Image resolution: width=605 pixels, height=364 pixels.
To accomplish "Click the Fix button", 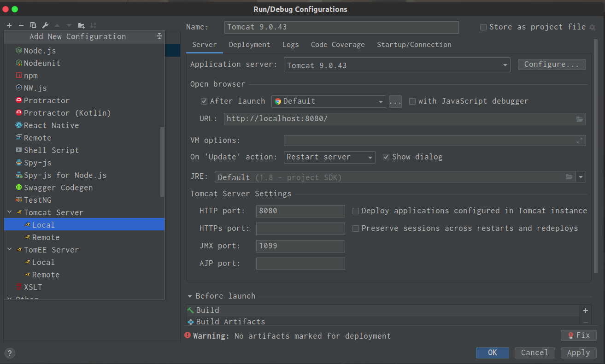I will 579,335.
